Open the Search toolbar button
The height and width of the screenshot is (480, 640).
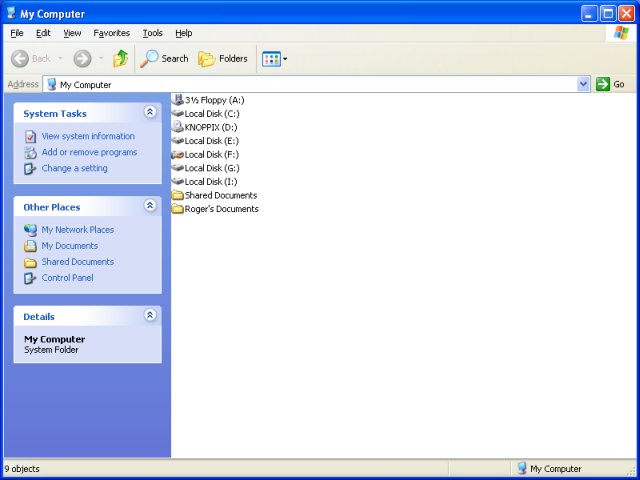165,59
